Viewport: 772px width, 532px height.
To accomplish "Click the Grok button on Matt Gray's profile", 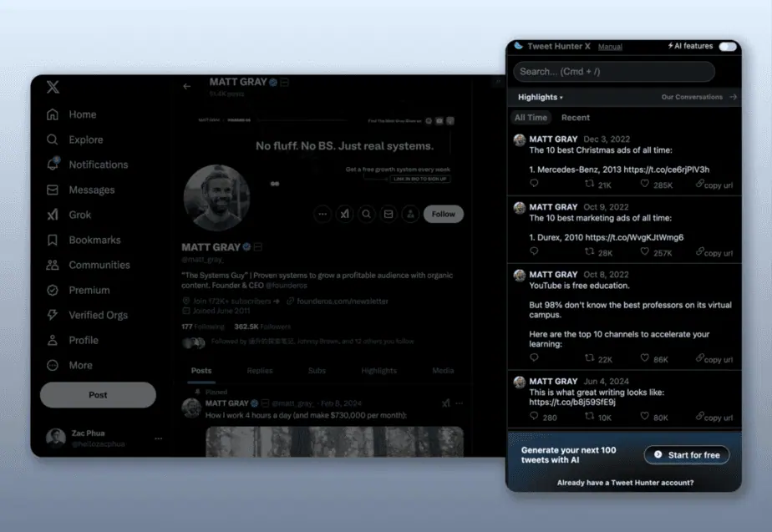I will coord(344,214).
